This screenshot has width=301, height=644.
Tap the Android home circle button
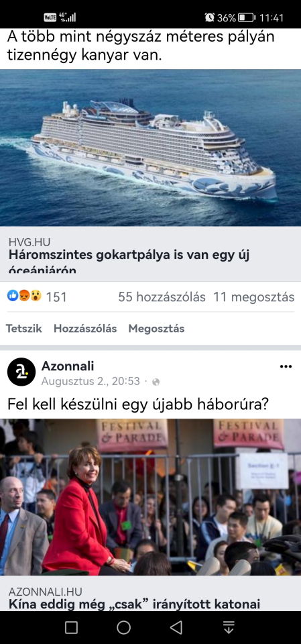coord(123,627)
